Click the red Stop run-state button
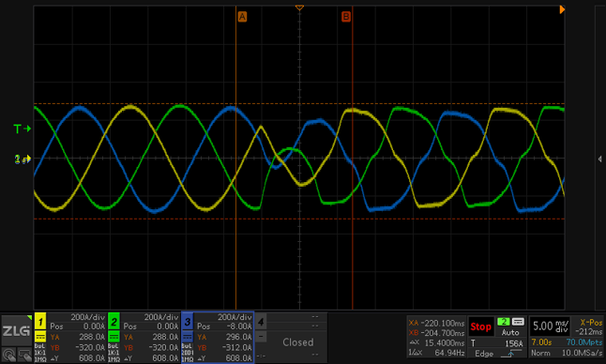 [481, 326]
